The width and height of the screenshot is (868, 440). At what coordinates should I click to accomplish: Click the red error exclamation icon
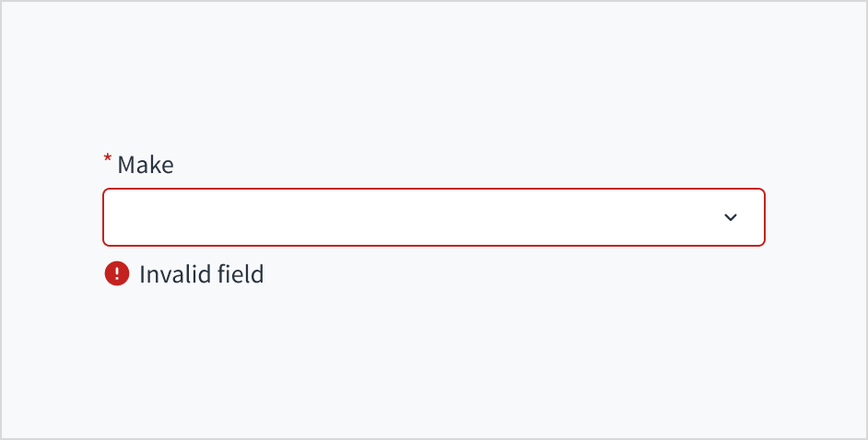[117, 273]
